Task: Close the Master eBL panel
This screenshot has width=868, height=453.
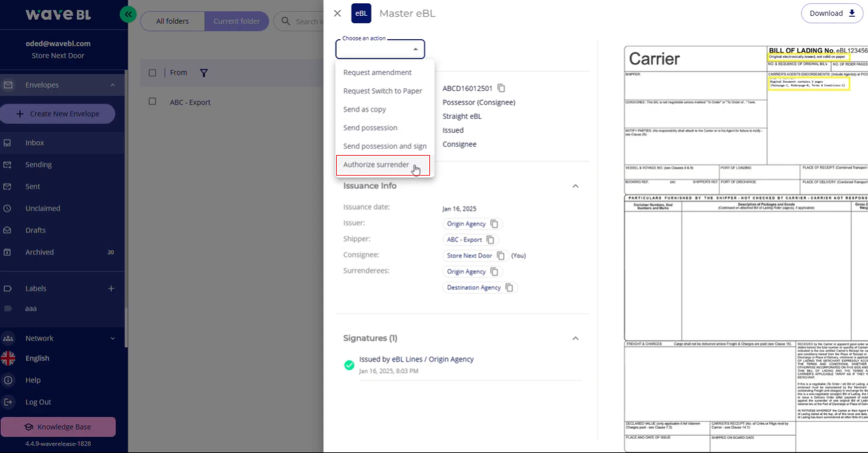Action: coord(337,13)
